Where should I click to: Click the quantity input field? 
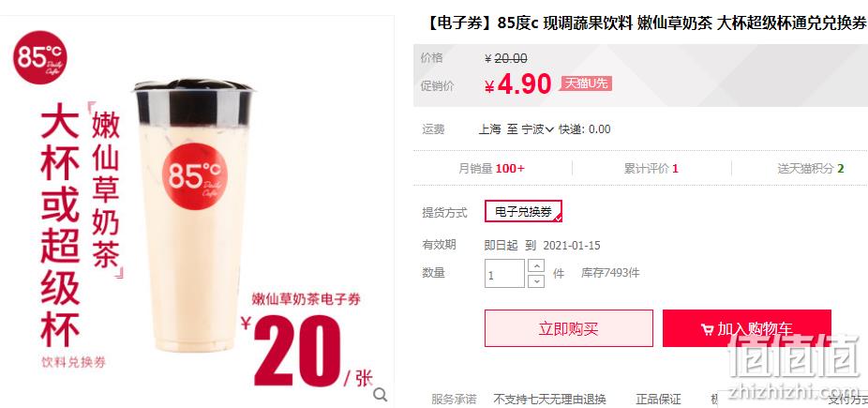(x=504, y=274)
